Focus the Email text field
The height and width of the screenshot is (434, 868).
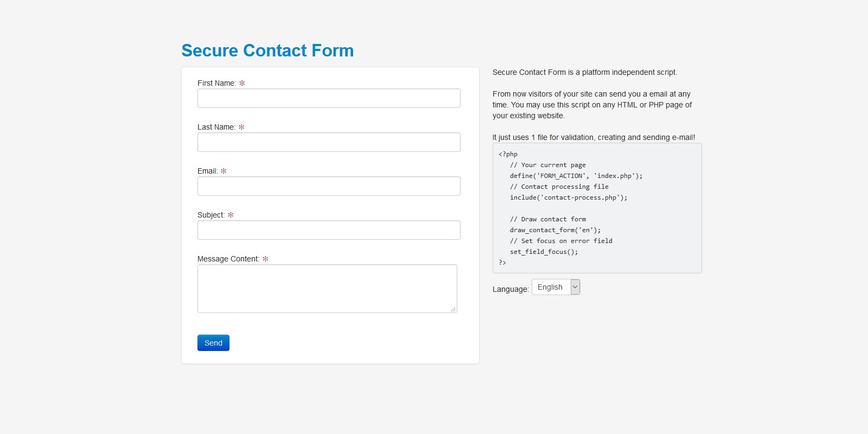329,186
